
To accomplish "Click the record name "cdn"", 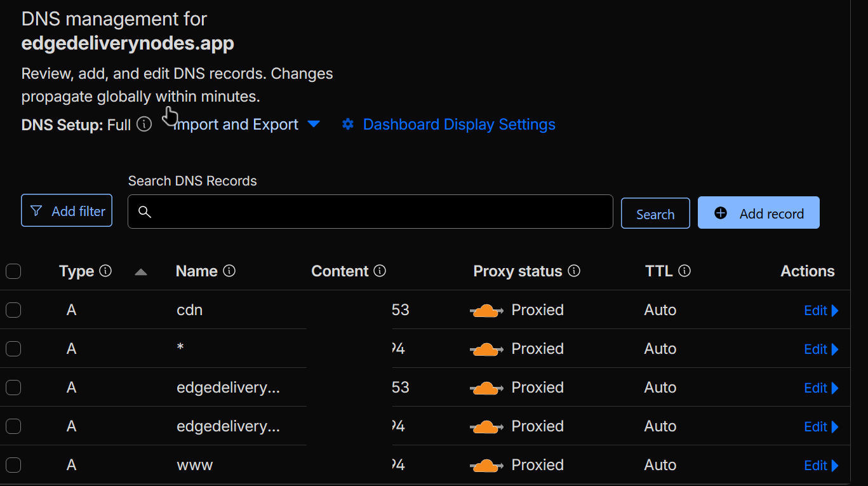I will [190, 310].
